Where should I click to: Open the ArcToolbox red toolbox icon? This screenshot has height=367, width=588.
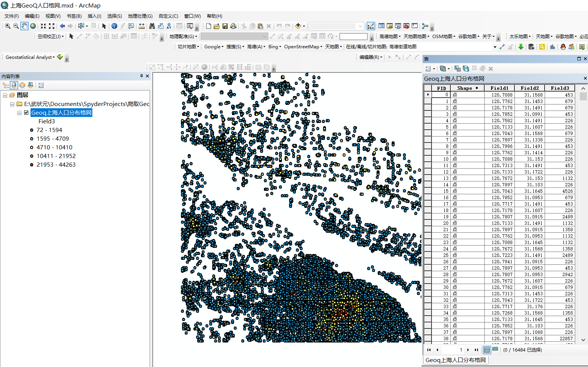[x=406, y=26]
